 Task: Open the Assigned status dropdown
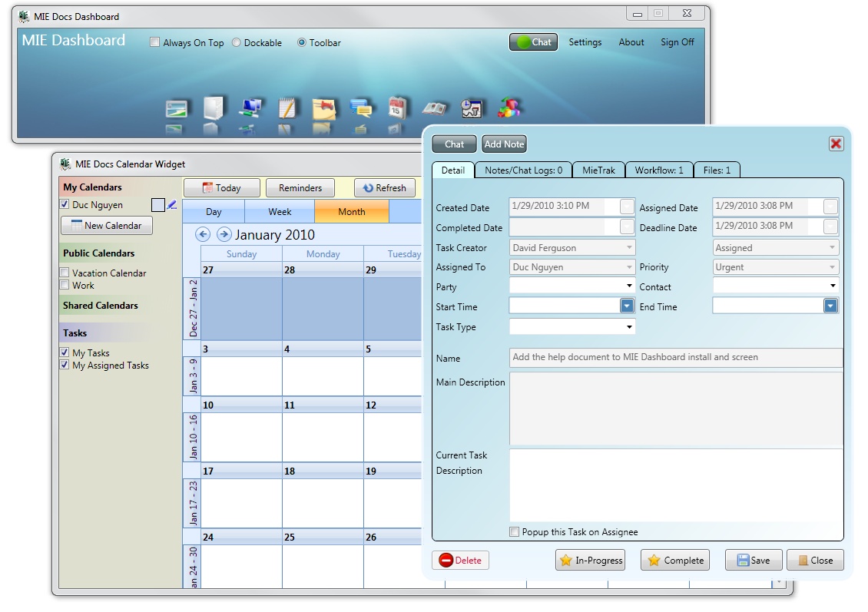(776, 247)
